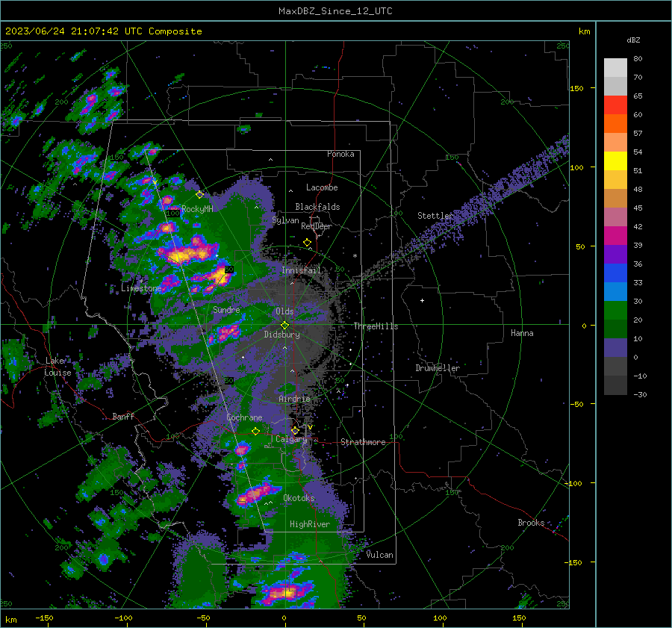Pick the lightest grey 80–70 dBZ legend swatch

tap(615, 68)
